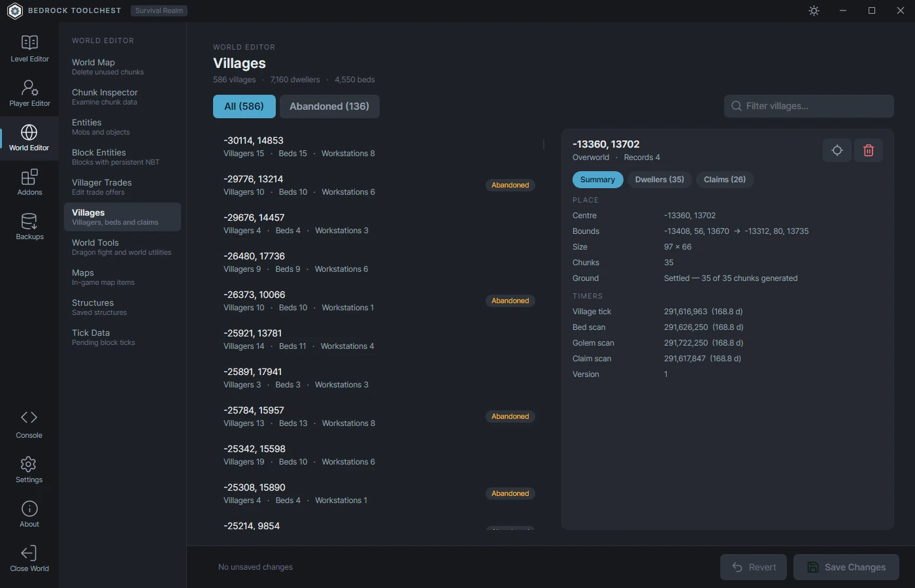Select village -26373, 10066
The image size is (915, 588).
click(x=376, y=301)
